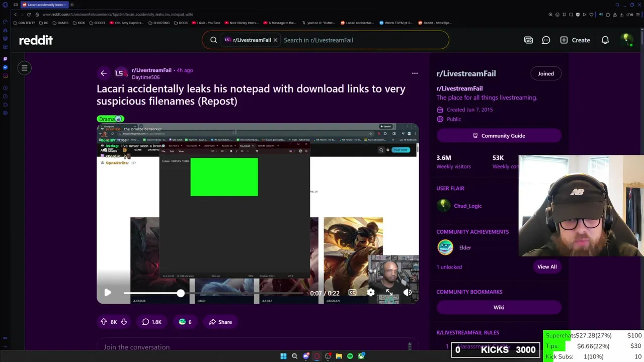Open the DOCS bookmarks folder
Viewport: 644px width, 362px height.
pos(181,23)
